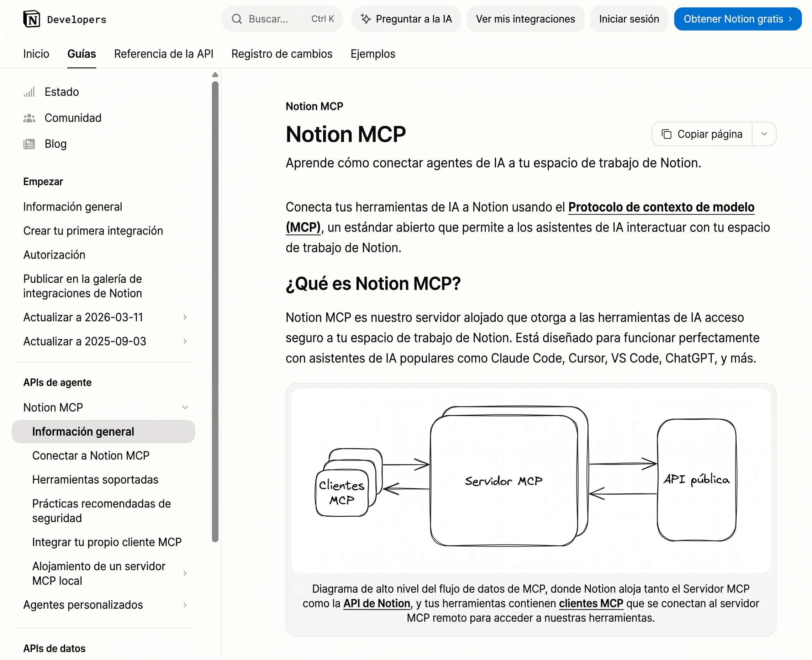This screenshot has width=812, height=660.
Task: Click the Developers wordmark text
Action: point(77,20)
